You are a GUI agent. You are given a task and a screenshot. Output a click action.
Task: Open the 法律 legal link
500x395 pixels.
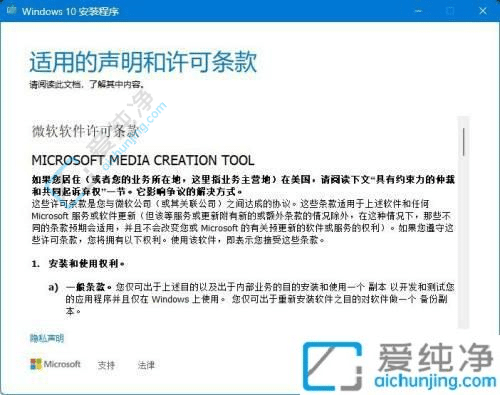coord(146,365)
